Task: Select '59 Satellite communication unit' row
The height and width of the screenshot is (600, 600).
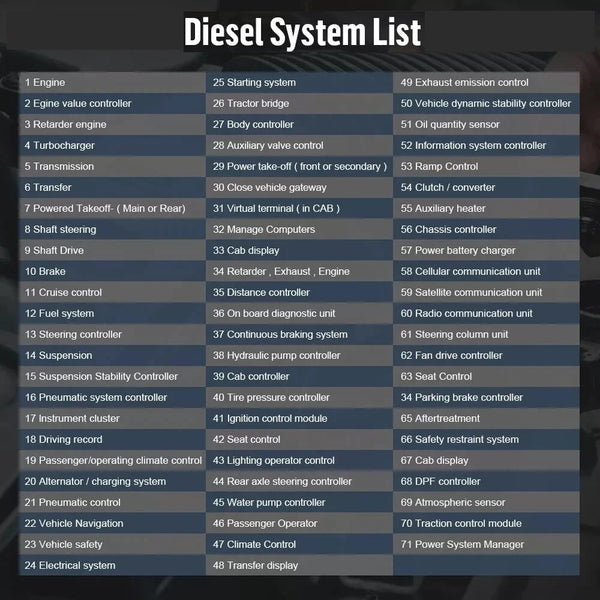Action: click(x=486, y=293)
